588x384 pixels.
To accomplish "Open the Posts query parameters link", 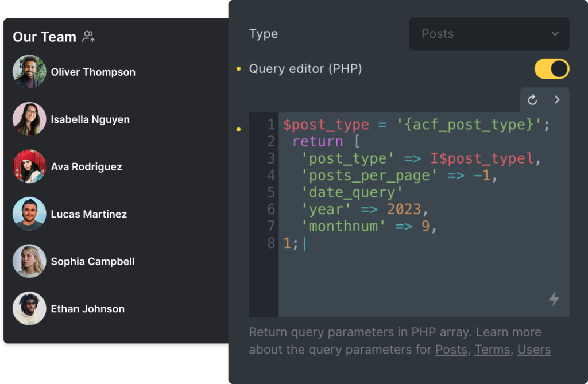I will click(451, 350).
